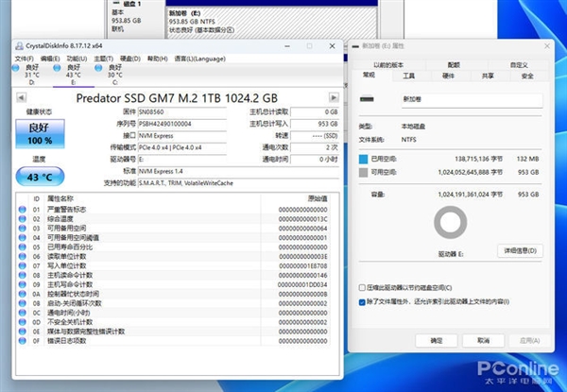The image size is (567, 392).
Task: Open the 功能(U) menu
Action: (77, 59)
